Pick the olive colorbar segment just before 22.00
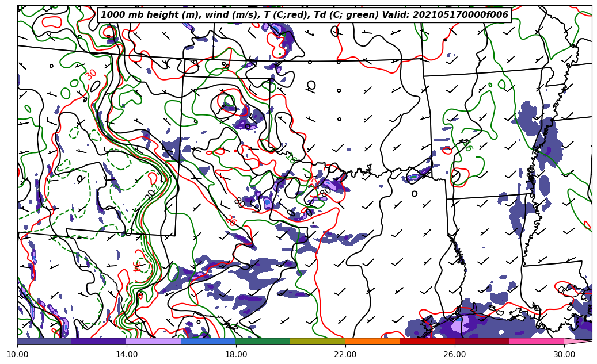597x364 pixels. [318, 341]
